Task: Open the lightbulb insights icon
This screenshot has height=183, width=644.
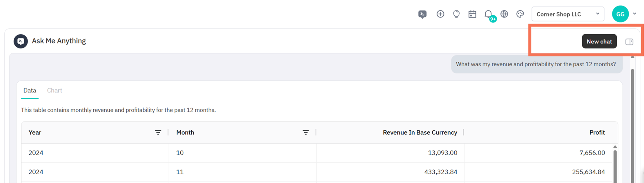Action: coord(456,14)
